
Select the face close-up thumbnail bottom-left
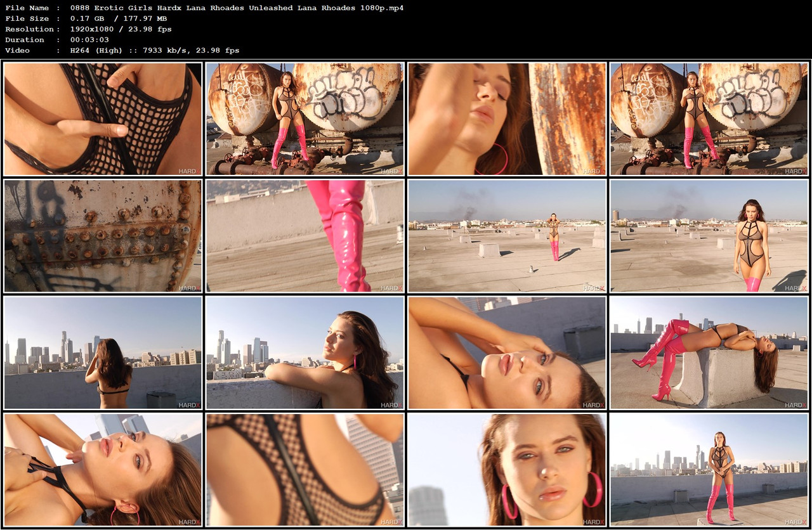pyautogui.click(x=102, y=472)
